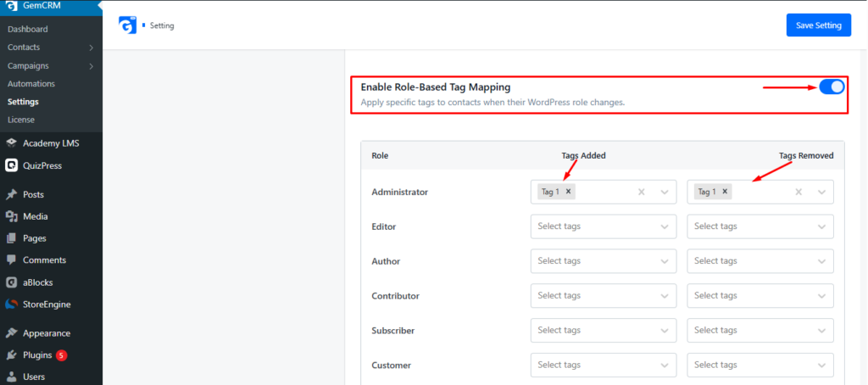The height and width of the screenshot is (385, 868).
Task: Click the Contributor role label
Action: (x=395, y=296)
